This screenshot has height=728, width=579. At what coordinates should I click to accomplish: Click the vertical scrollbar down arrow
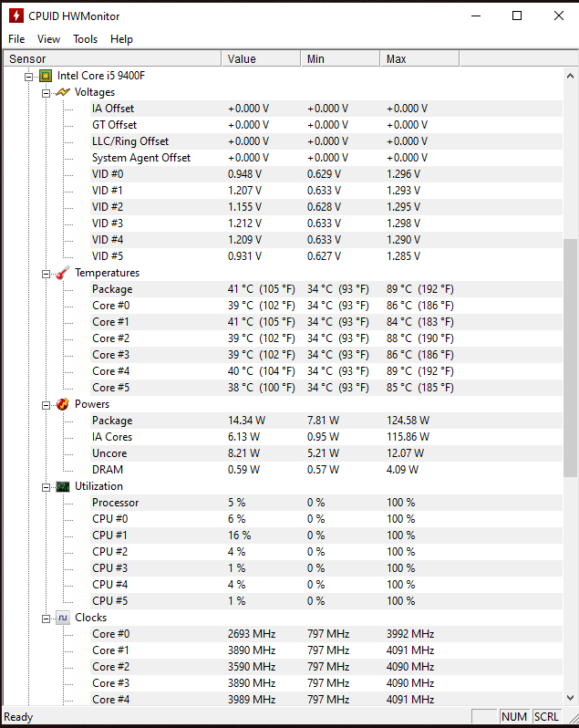(570, 697)
